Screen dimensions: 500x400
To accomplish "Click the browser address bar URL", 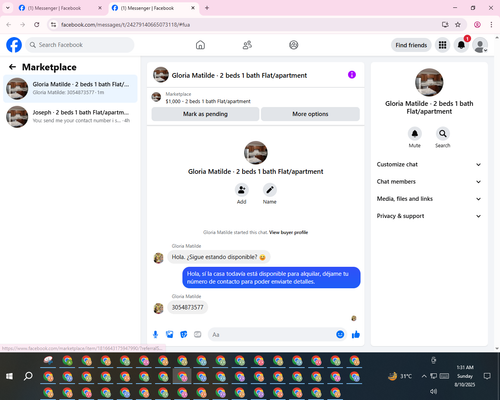I will click(125, 25).
